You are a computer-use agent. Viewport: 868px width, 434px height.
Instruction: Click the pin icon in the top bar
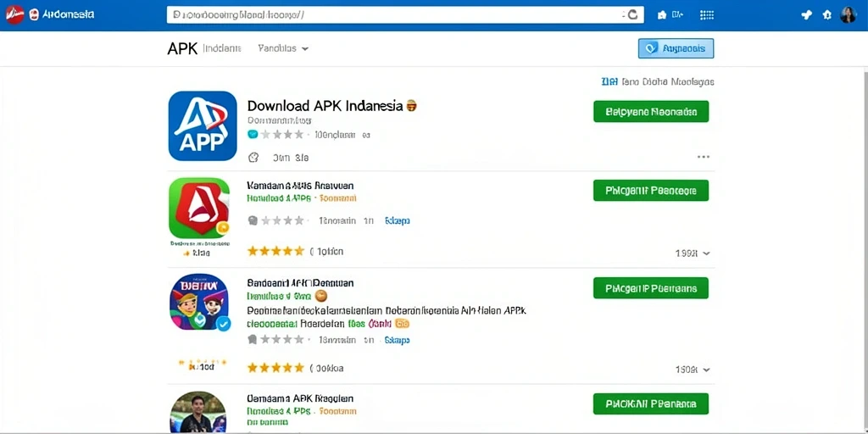point(807,15)
